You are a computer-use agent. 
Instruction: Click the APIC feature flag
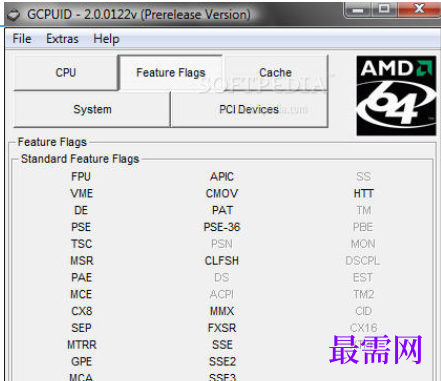coord(222,177)
